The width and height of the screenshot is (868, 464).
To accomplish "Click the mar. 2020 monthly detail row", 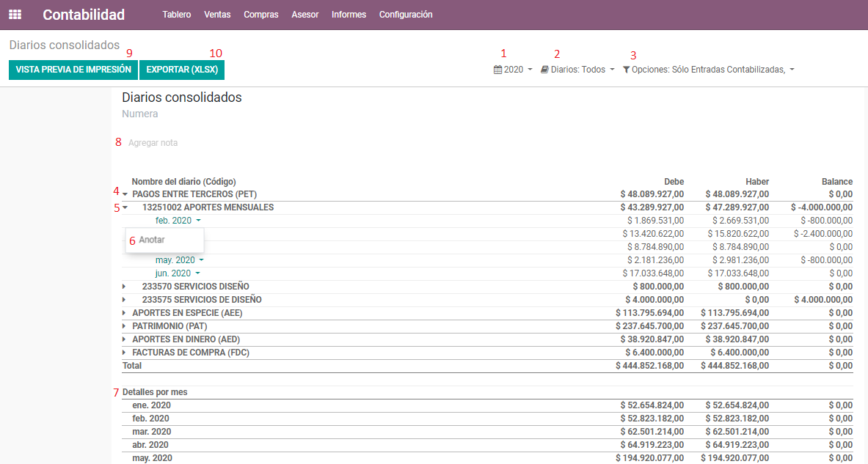I will pos(487,432).
